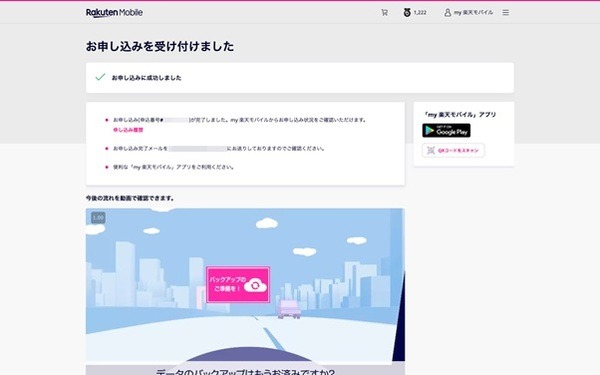The image size is (600, 375).
Task: Click the QR code icon
Action: (x=431, y=150)
